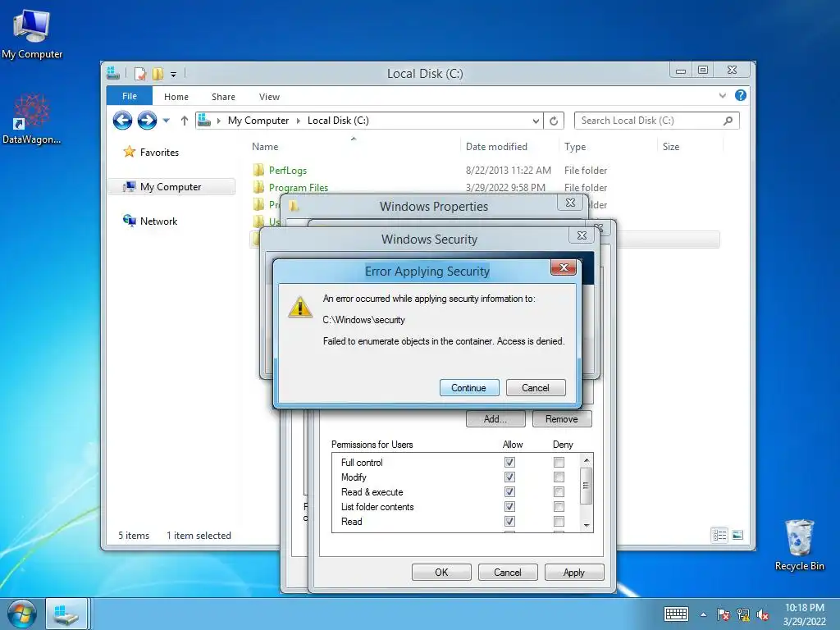Open the View ribbon tab
The image size is (840, 630).
pyautogui.click(x=269, y=97)
